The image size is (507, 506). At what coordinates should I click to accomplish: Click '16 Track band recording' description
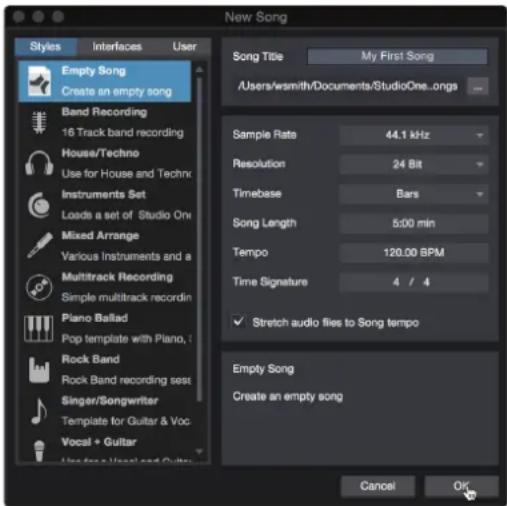click(123, 133)
